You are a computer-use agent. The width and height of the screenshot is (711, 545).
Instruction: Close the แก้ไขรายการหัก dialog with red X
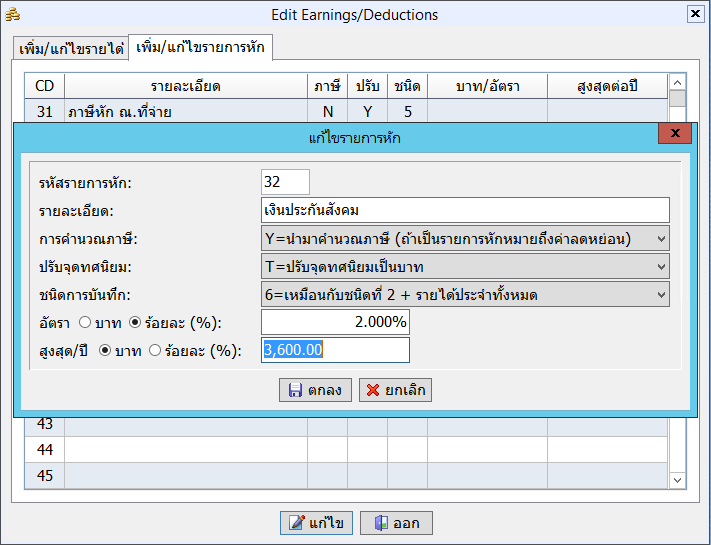pyautogui.click(x=675, y=133)
